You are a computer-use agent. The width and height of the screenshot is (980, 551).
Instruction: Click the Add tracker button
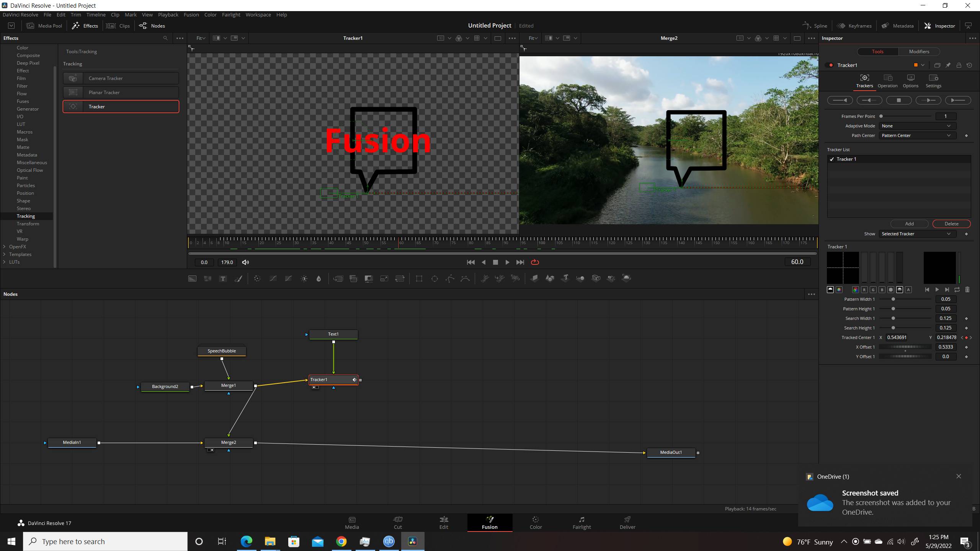click(x=909, y=224)
